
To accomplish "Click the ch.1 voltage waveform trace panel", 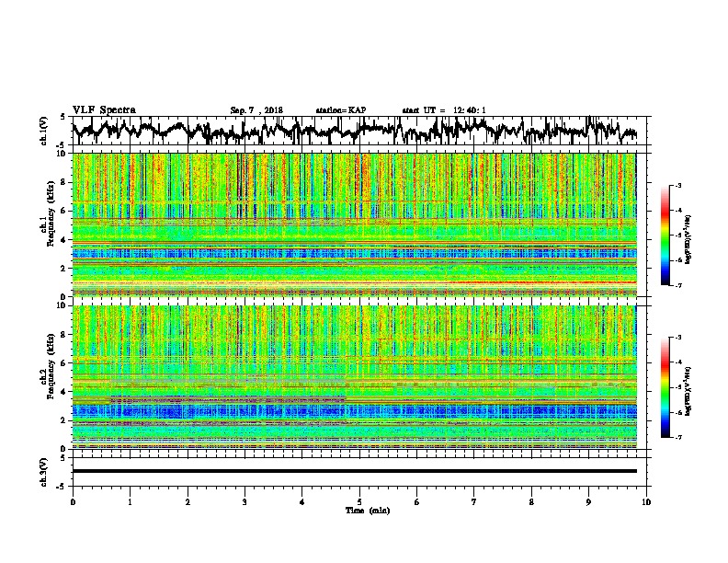I will [361, 131].
